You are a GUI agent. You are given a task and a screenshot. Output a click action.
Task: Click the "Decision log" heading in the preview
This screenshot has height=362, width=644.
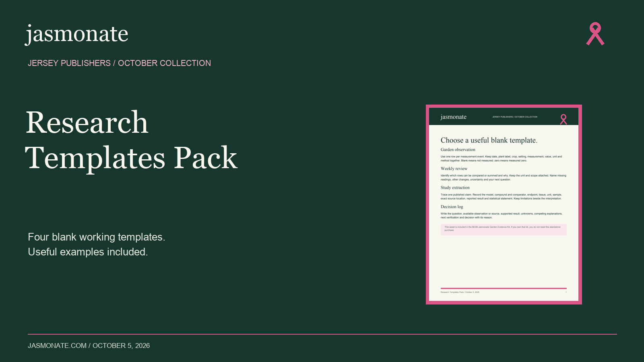point(452,207)
